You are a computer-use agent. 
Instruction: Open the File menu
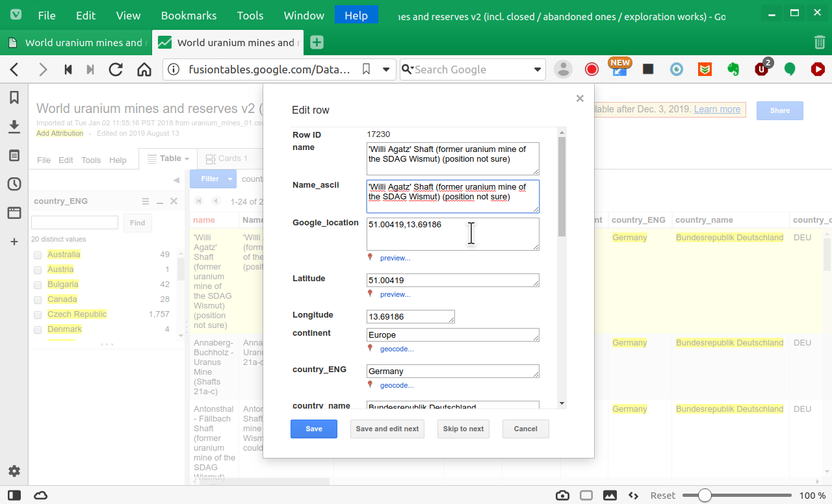pos(47,16)
